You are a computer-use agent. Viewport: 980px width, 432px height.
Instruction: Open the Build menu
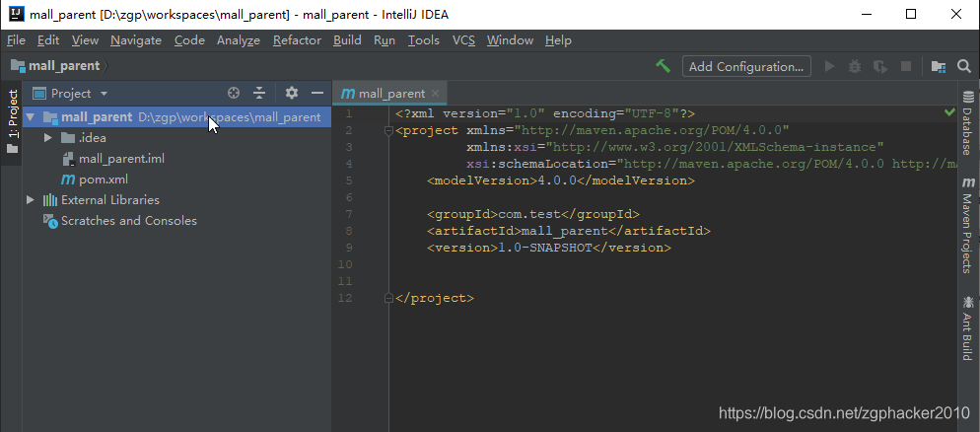347,40
